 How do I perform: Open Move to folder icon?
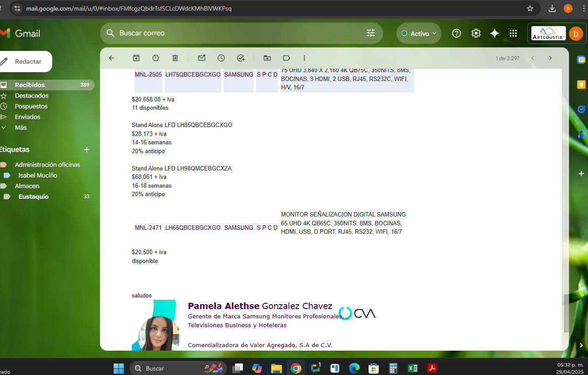tap(267, 58)
